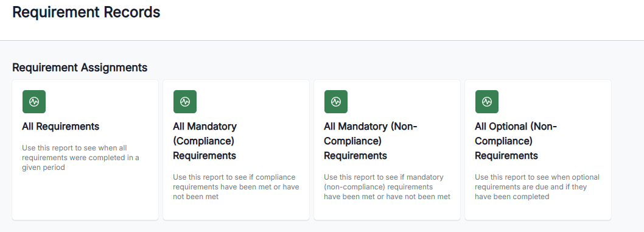The width and height of the screenshot is (644, 232).
Task: Open All Mandatory (Compliance) Requirements title
Action: click(x=205, y=141)
